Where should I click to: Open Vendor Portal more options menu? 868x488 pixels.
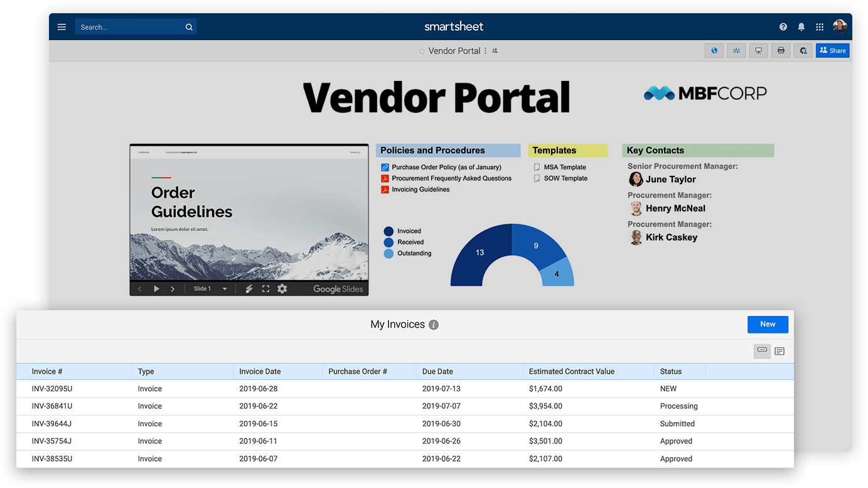coord(486,51)
